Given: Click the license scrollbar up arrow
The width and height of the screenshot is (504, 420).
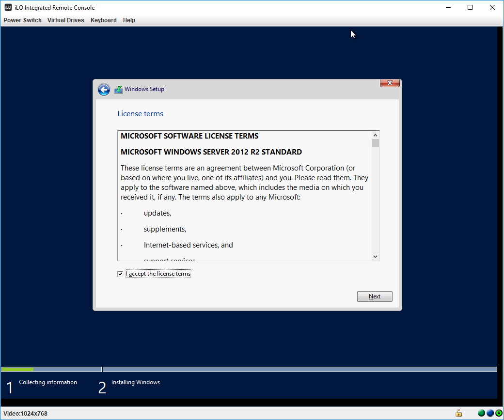Looking at the screenshot, I should click(x=375, y=135).
